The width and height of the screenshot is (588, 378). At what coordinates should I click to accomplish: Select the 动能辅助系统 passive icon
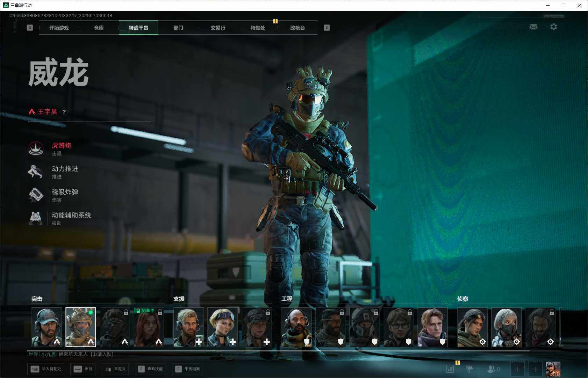36,218
